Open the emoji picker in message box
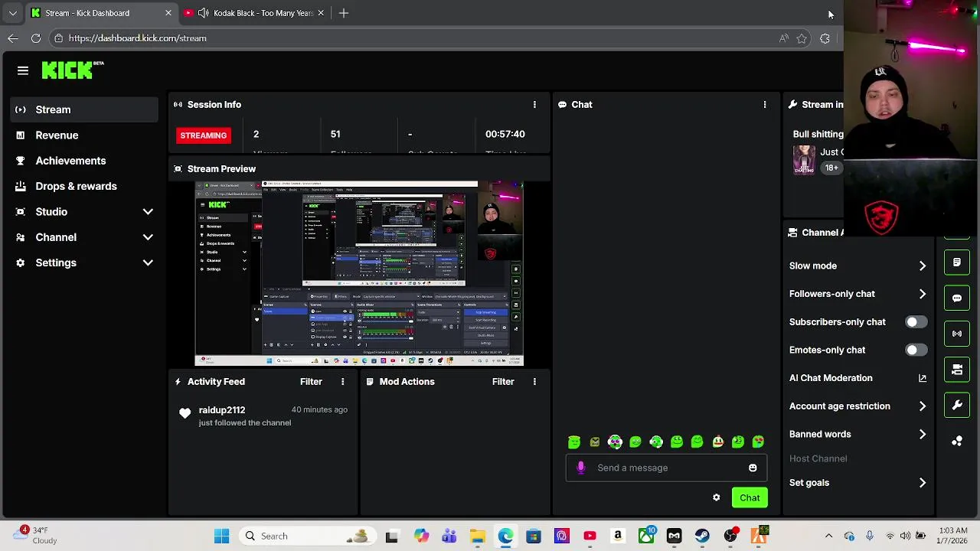The height and width of the screenshot is (551, 980). pos(753,468)
